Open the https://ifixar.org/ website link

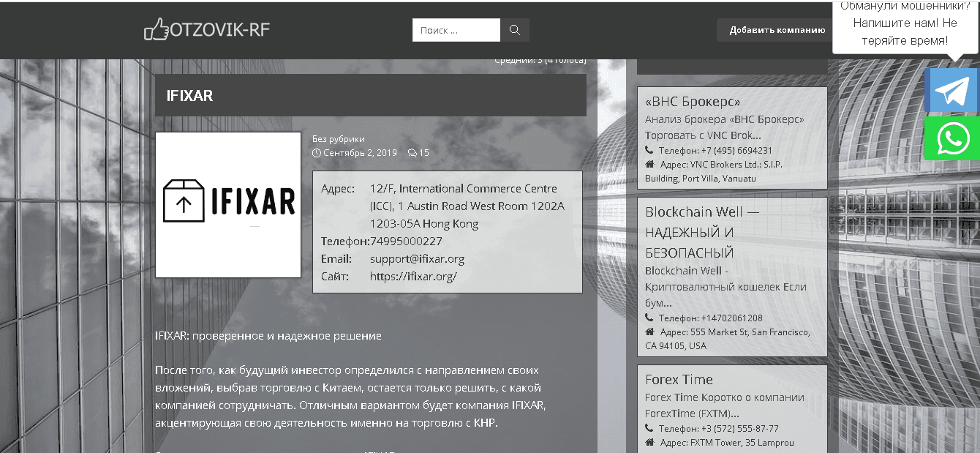point(413,276)
